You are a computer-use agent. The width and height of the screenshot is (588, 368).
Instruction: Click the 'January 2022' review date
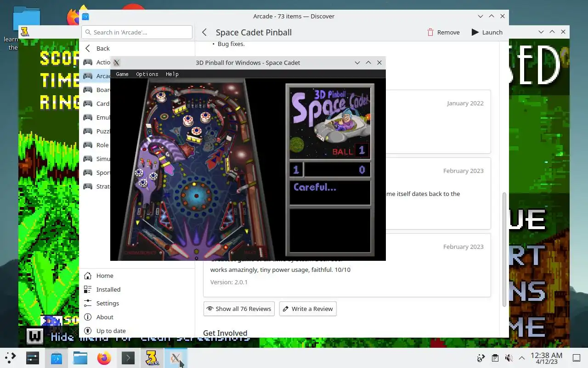[x=465, y=103]
